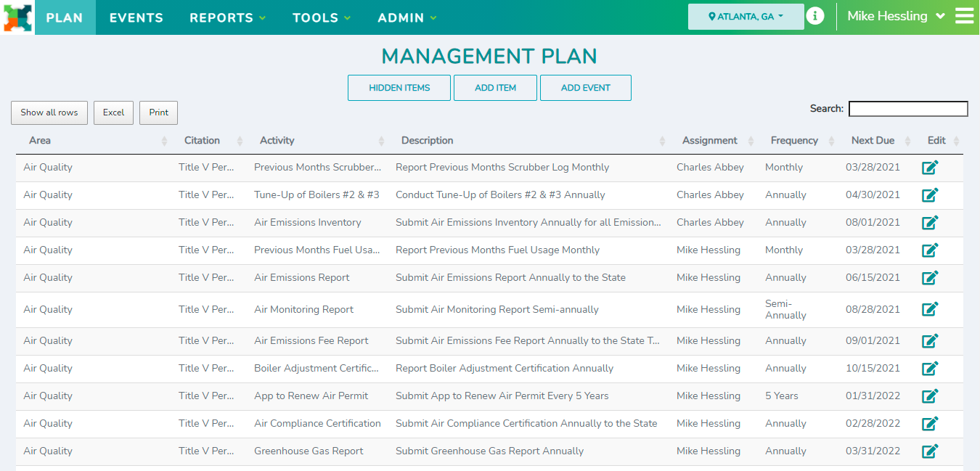Edit the Air Compliance Certification row
Screen dimensions: 980x471
pyautogui.click(x=930, y=424)
